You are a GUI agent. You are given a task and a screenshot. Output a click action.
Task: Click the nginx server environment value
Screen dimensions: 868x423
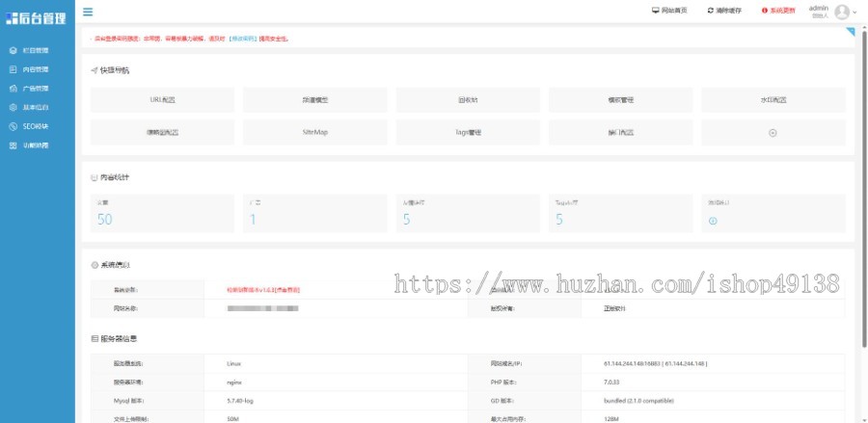coord(234,383)
